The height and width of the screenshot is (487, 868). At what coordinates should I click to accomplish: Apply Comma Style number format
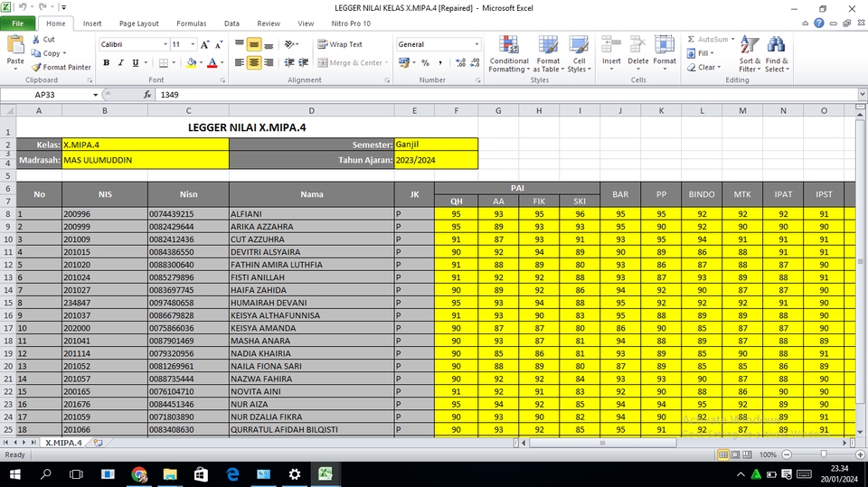point(440,62)
